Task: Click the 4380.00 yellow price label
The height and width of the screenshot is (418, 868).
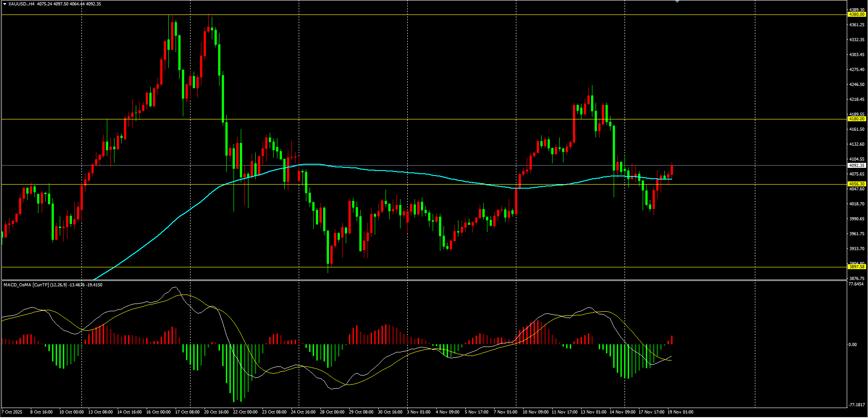Action: [x=857, y=14]
